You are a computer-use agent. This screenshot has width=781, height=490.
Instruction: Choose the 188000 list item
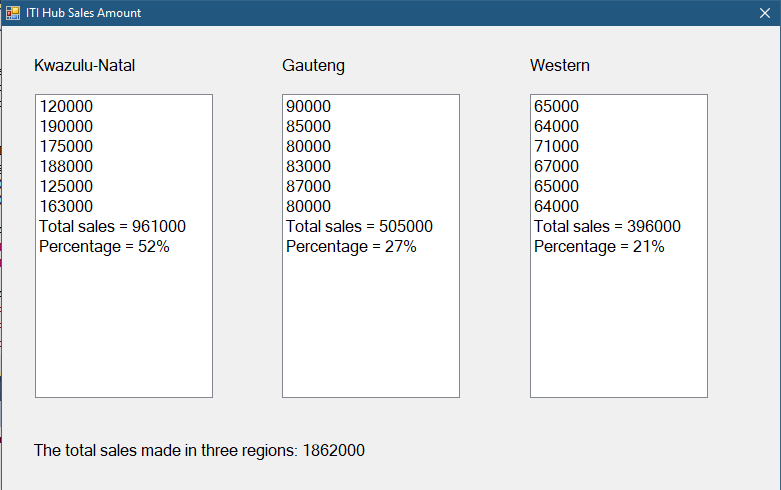tap(66, 167)
